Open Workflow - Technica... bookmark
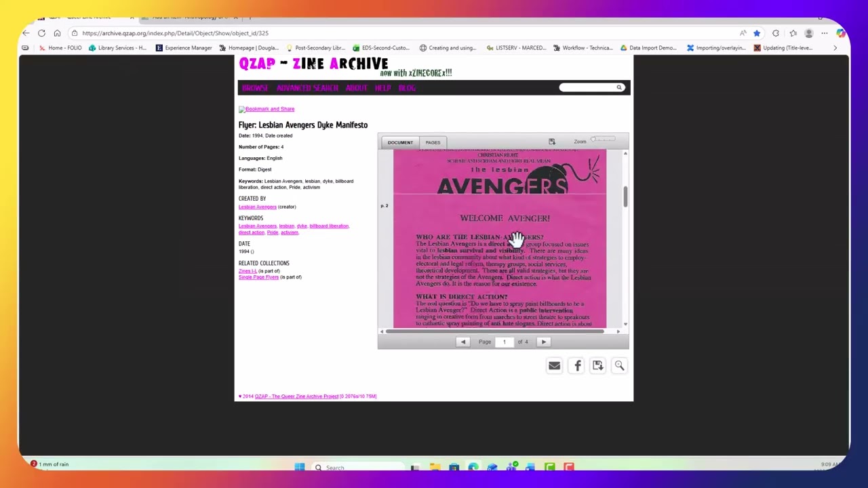 (x=583, y=48)
